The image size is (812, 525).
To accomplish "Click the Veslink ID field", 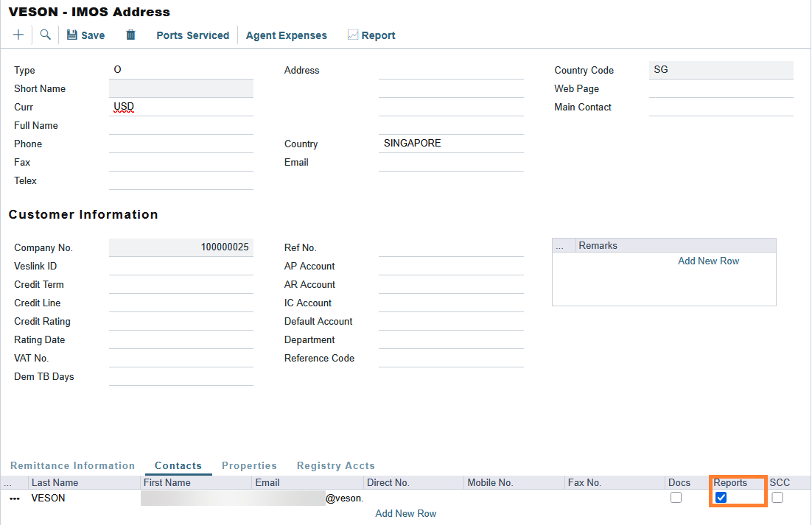I will click(x=181, y=267).
